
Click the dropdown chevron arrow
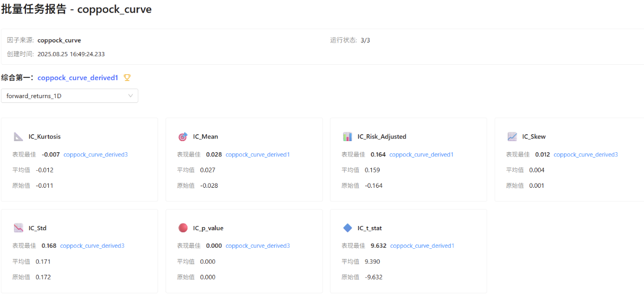pos(130,96)
